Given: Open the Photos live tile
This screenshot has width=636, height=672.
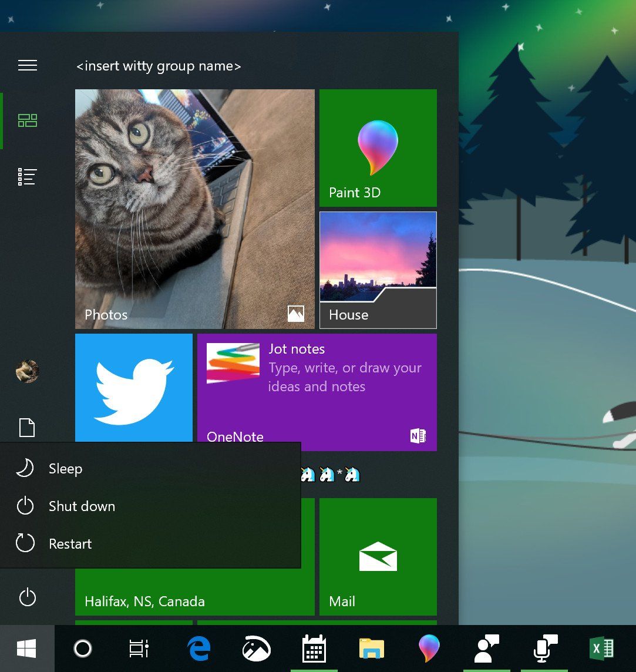Looking at the screenshot, I should tap(194, 209).
